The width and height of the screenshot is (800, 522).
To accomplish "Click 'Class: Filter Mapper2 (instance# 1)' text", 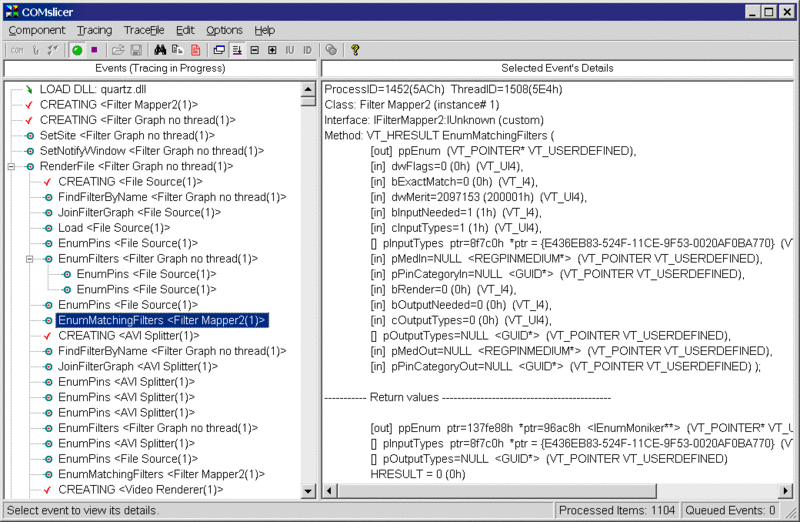I will [x=411, y=105].
